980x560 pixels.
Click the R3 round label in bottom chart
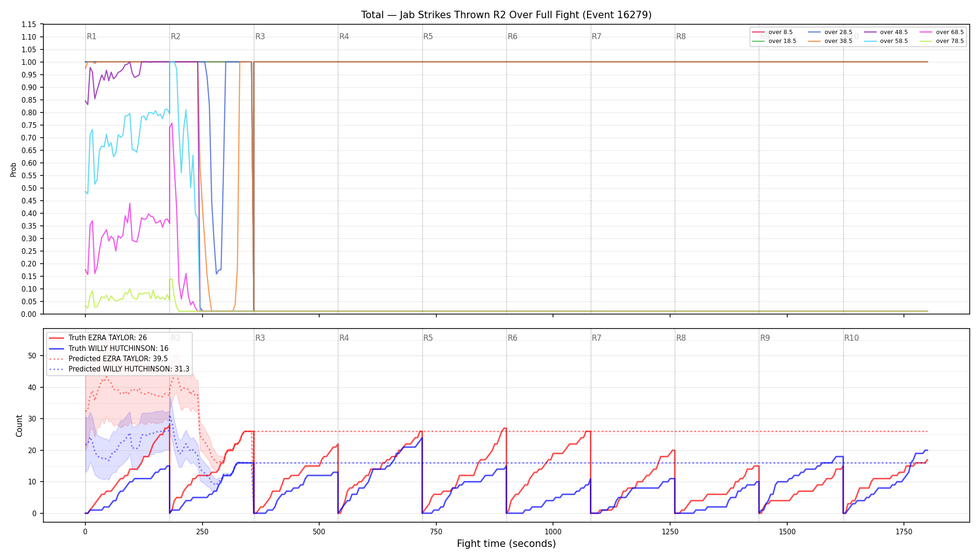tap(260, 338)
